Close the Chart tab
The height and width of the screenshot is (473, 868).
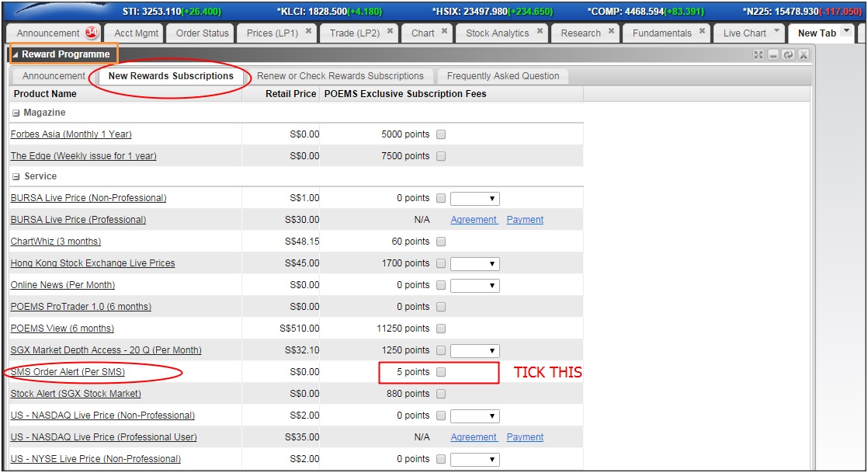click(444, 31)
